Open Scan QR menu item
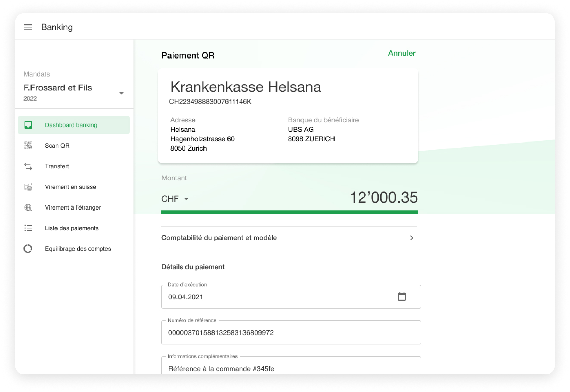Image resolution: width=570 pixels, height=392 pixels. point(74,146)
